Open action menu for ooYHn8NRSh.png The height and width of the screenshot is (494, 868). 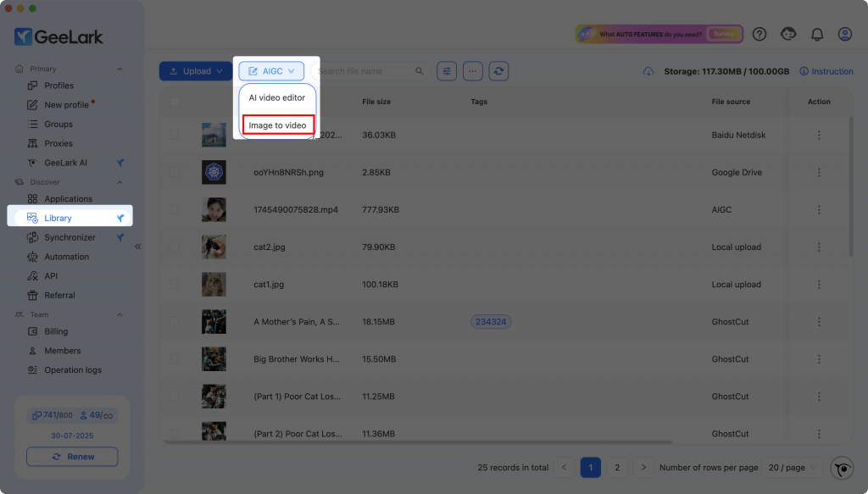tap(819, 173)
